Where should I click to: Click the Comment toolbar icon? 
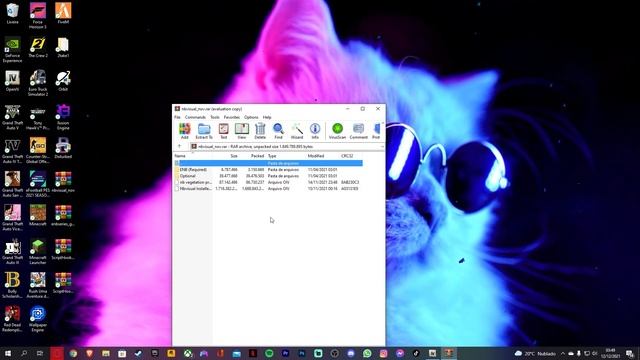358,131
